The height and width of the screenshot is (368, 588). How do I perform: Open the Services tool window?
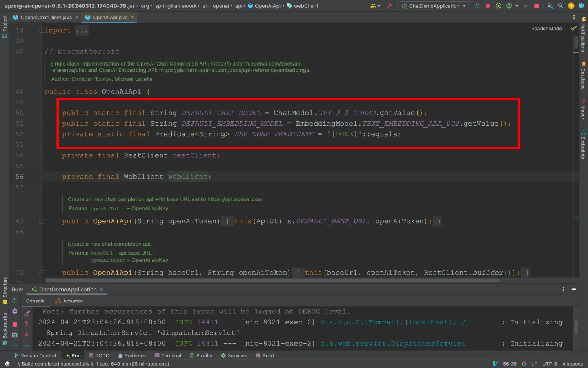pyautogui.click(x=234, y=355)
